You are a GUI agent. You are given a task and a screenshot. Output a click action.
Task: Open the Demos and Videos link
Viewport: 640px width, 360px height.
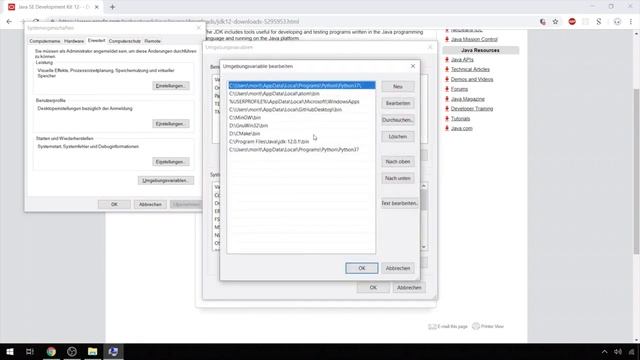[x=472, y=79]
